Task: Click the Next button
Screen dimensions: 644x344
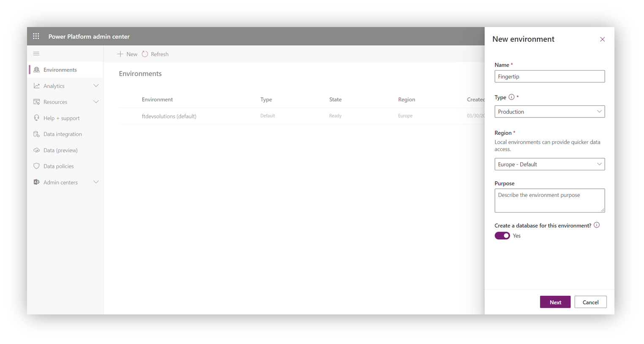Action: [555, 302]
